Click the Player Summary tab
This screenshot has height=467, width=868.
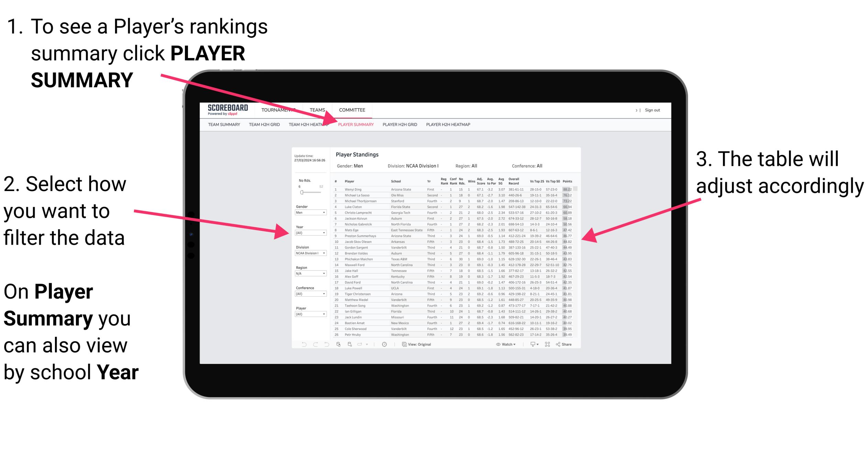(354, 125)
